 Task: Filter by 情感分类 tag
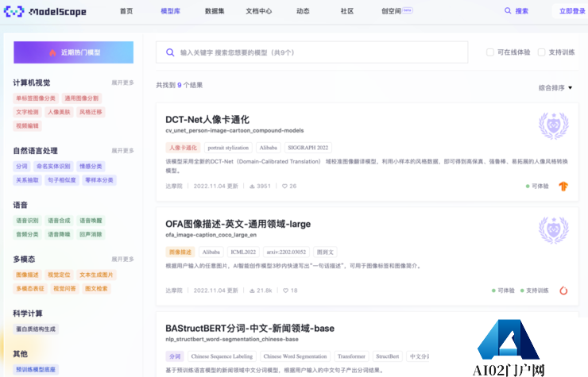[x=91, y=167]
